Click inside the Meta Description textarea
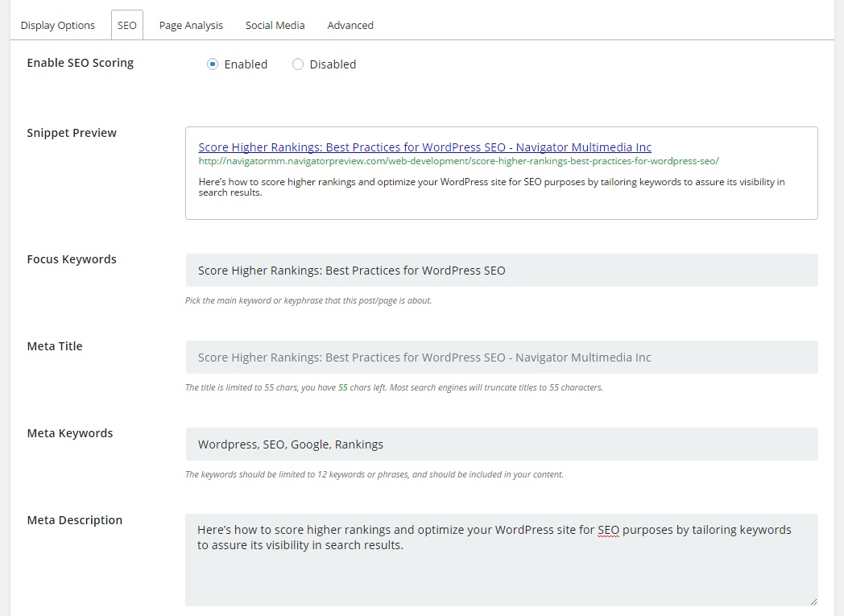 point(501,572)
